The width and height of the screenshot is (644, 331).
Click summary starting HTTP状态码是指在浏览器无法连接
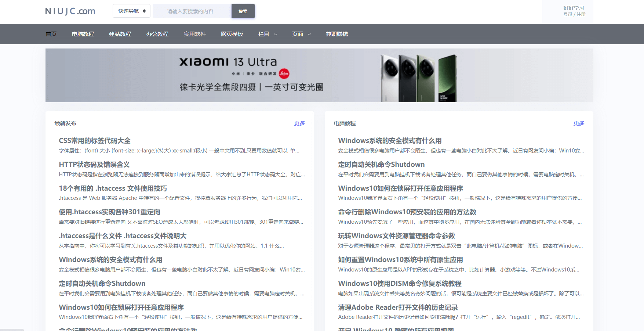tap(182, 175)
